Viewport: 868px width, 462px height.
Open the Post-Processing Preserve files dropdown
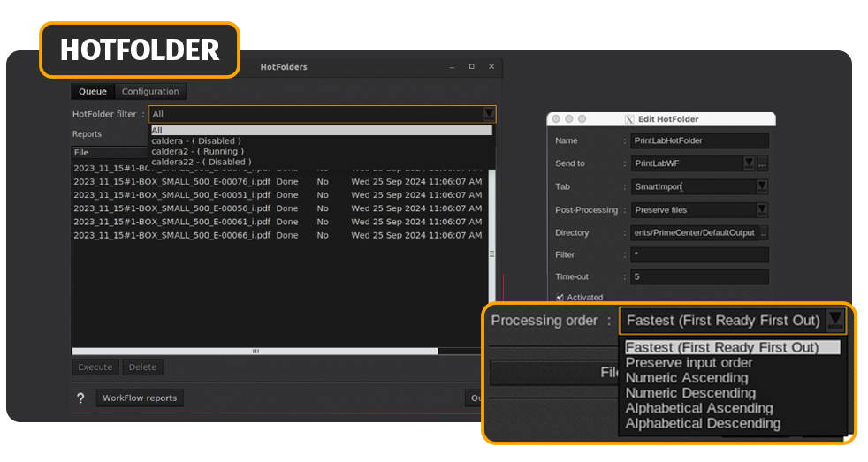pos(761,210)
